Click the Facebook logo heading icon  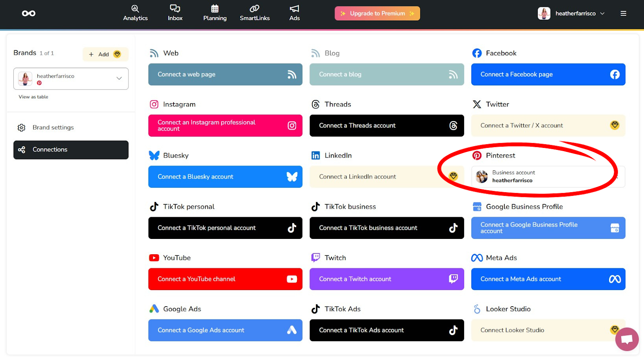pyautogui.click(x=477, y=53)
